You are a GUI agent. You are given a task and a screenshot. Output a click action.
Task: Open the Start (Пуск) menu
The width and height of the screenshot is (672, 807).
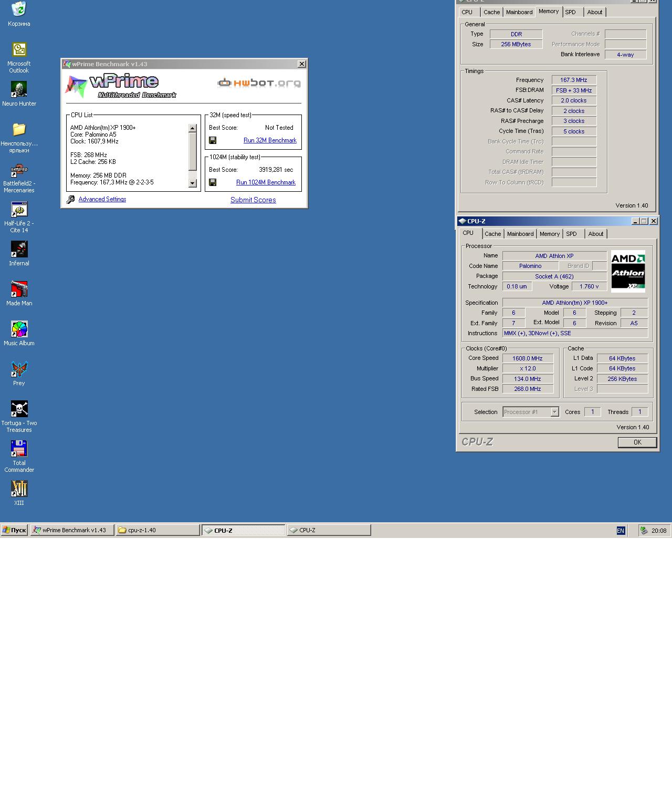(x=14, y=530)
